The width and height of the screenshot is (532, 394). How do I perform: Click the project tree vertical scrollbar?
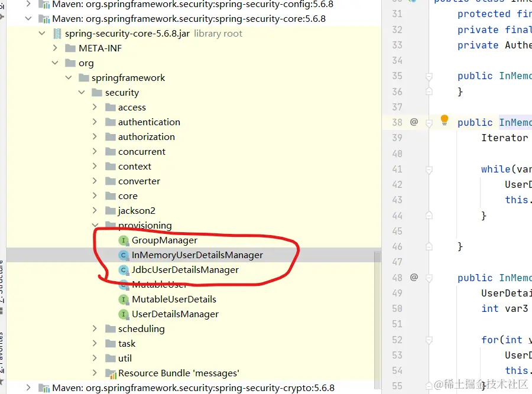click(377, 320)
